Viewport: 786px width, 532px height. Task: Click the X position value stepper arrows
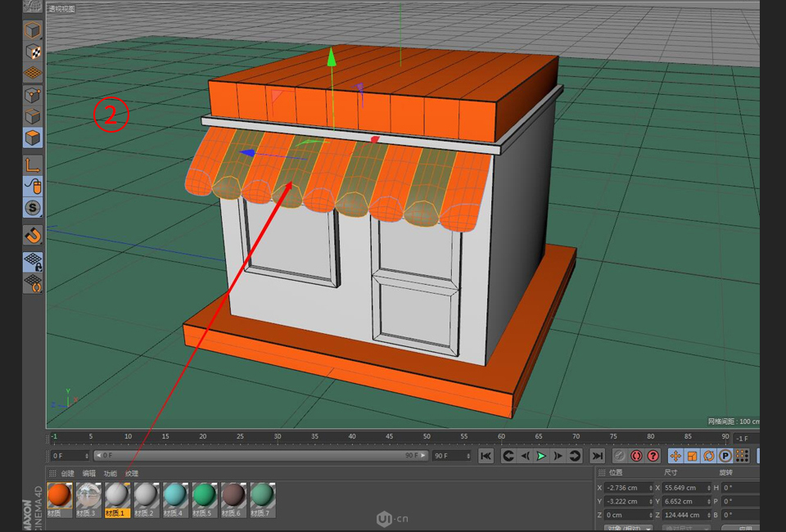pyautogui.click(x=651, y=488)
